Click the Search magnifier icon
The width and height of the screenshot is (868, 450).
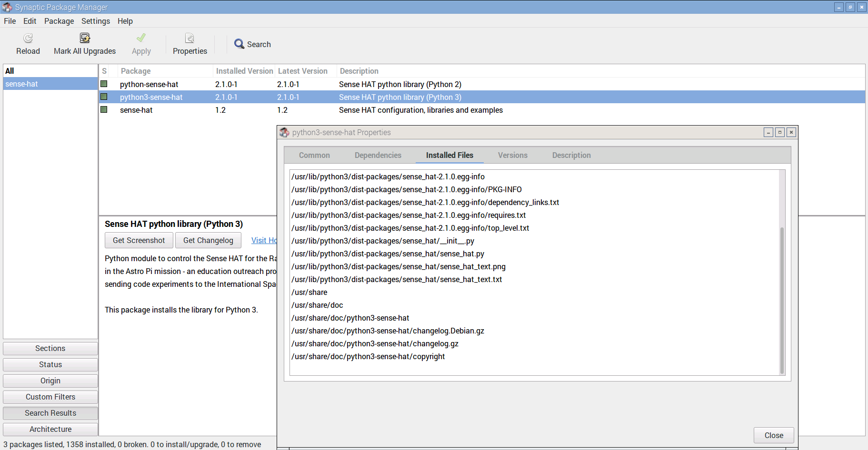(x=239, y=44)
